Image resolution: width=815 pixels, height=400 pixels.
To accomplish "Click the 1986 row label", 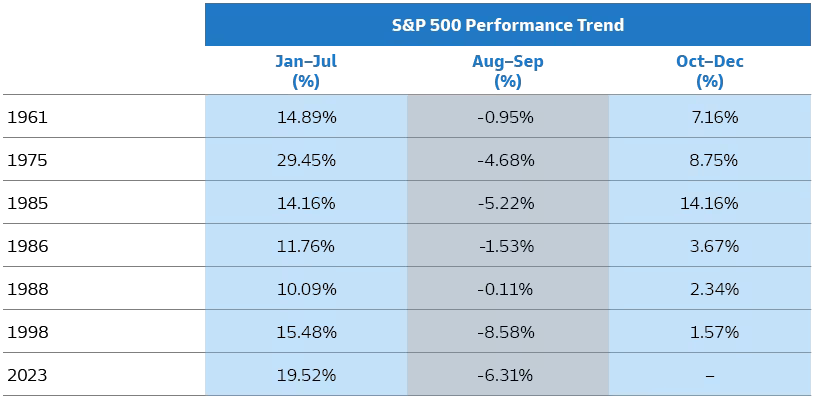I will click(27, 246).
